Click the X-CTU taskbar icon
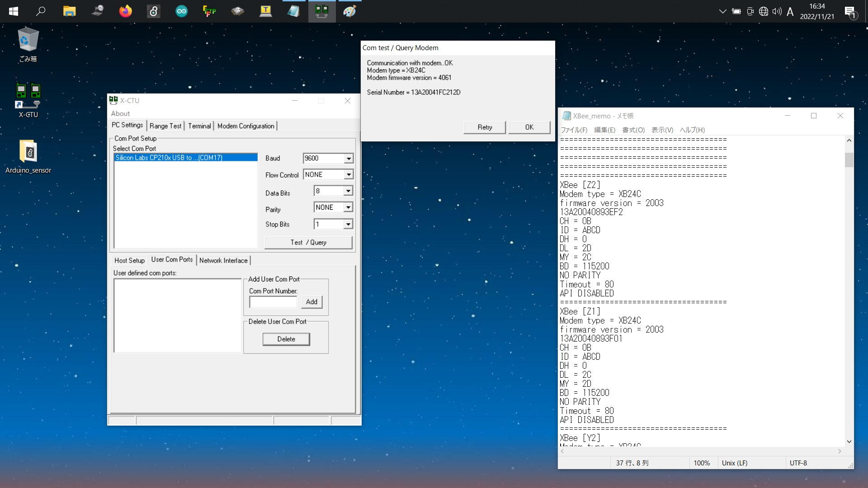Image resolution: width=868 pixels, height=488 pixels. tap(321, 11)
